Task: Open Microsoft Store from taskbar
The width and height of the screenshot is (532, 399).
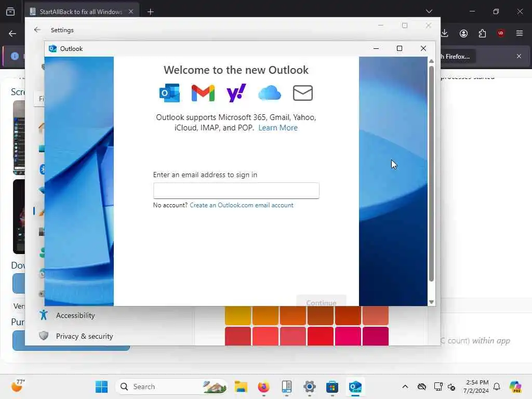Action: click(x=332, y=387)
